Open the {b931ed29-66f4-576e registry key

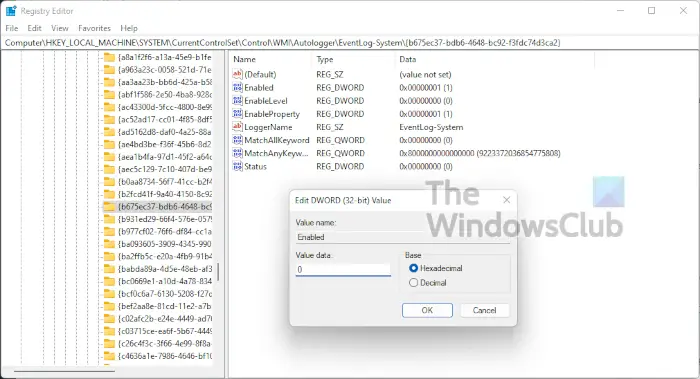pyautogui.click(x=165, y=219)
